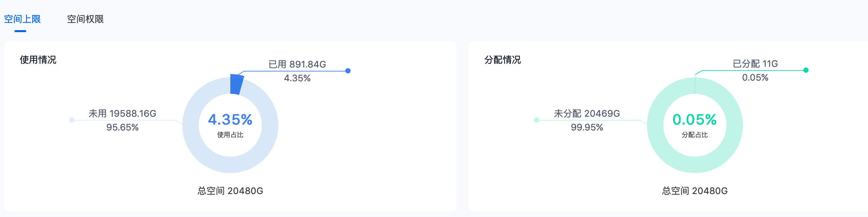Select the 未分配 20469G label
The width and height of the screenshot is (868, 217).
(x=587, y=113)
